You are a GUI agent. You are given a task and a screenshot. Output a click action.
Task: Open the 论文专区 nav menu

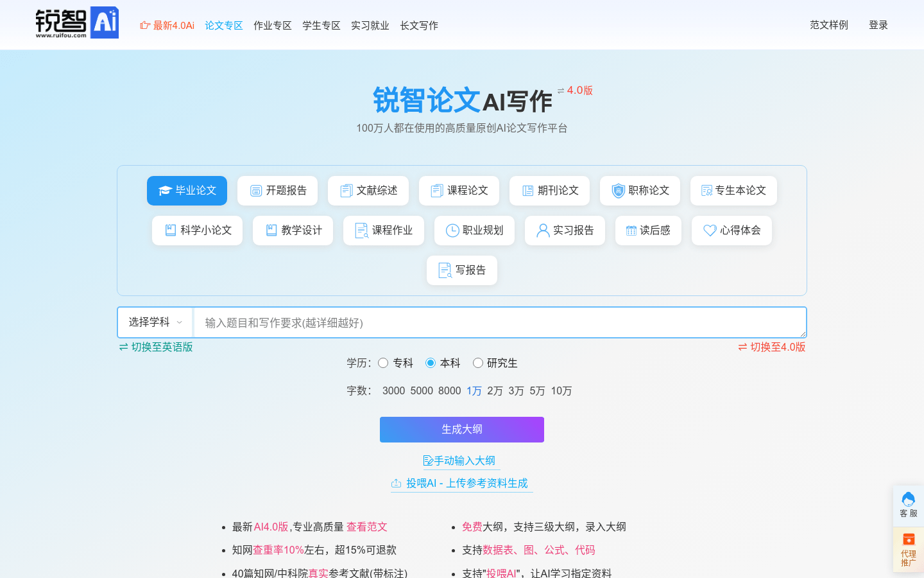pos(224,26)
